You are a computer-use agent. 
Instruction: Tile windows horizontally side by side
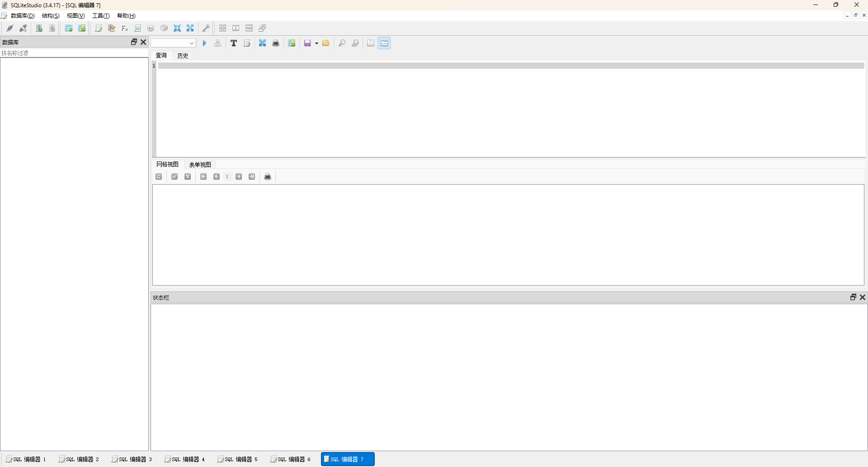tap(236, 28)
